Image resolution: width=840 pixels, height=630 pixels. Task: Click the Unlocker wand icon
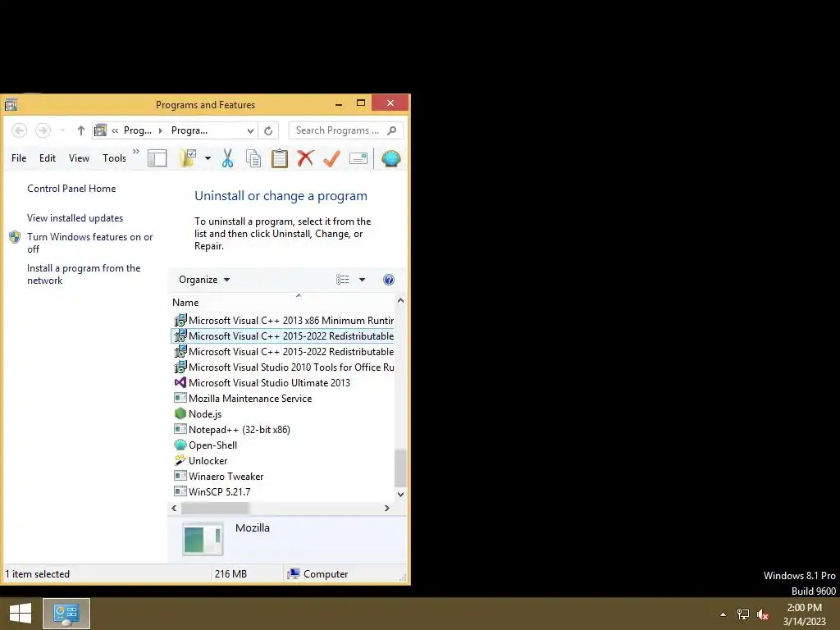(180, 460)
